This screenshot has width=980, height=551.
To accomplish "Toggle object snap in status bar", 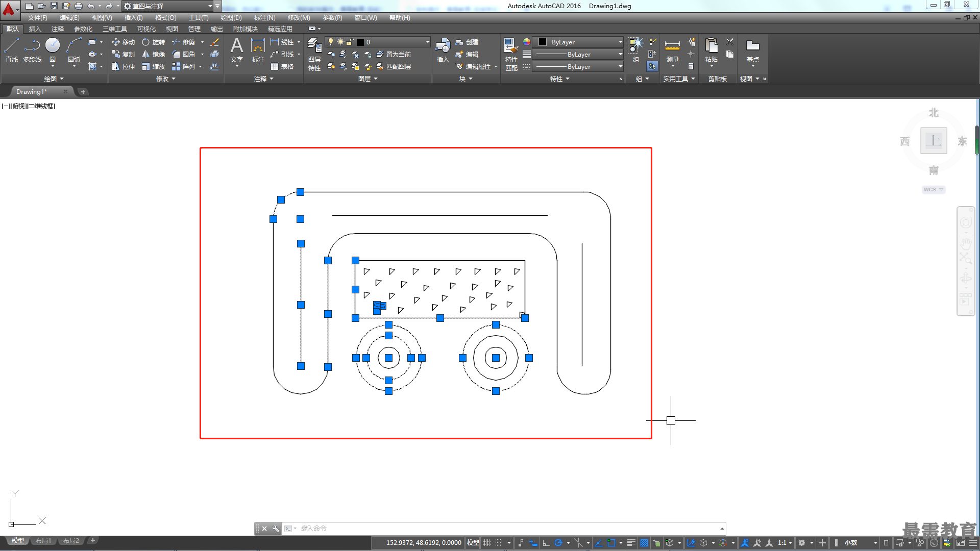I will pyautogui.click(x=611, y=542).
